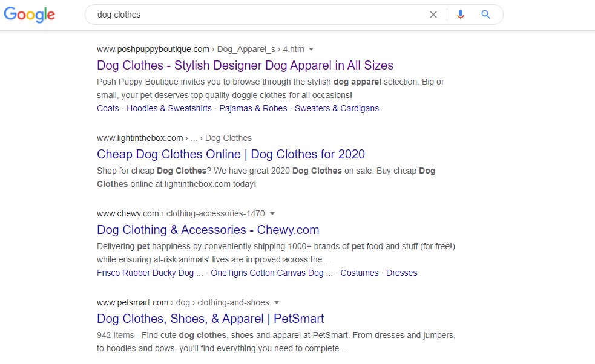Click the magnifying glass to search
Screen dimensions: 595x364
click(x=485, y=15)
